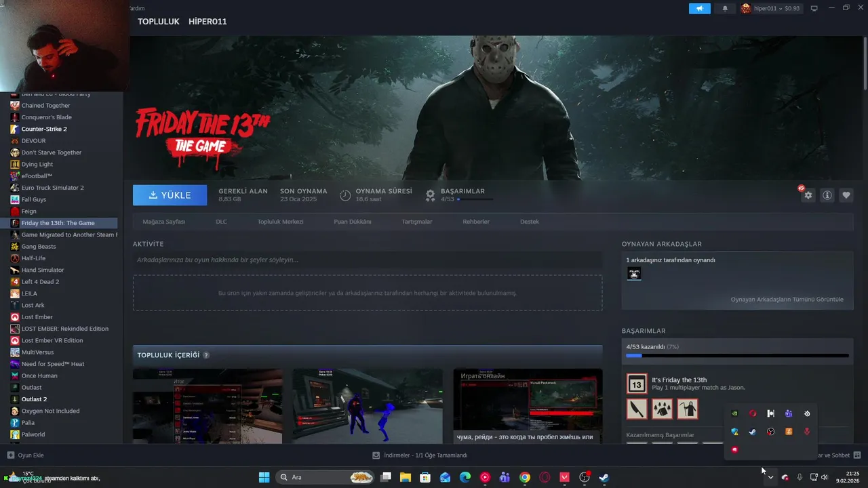Expand the hiper011 account dropdown

770,8
